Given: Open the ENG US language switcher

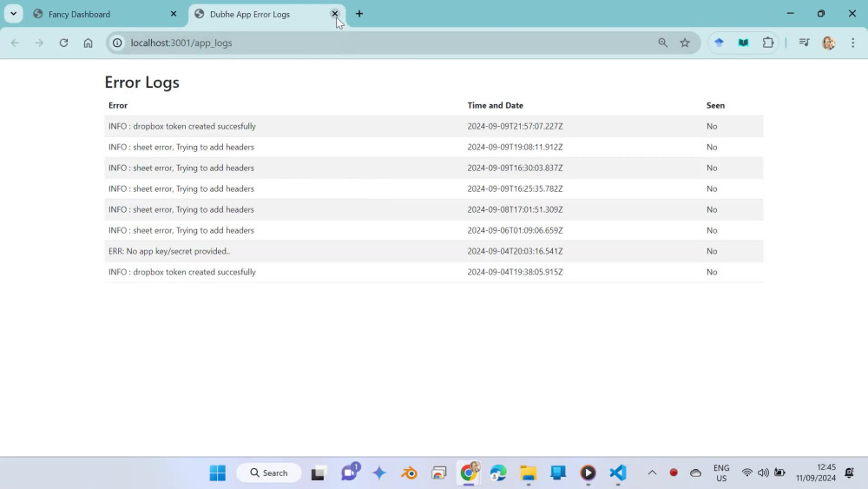Looking at the screenshot, I should pos(721,473).
